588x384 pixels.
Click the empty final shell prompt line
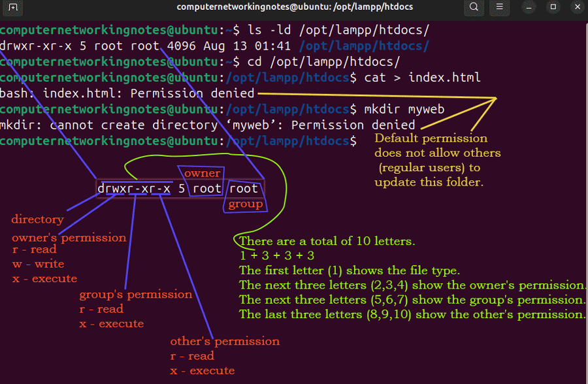pos(178,141)
